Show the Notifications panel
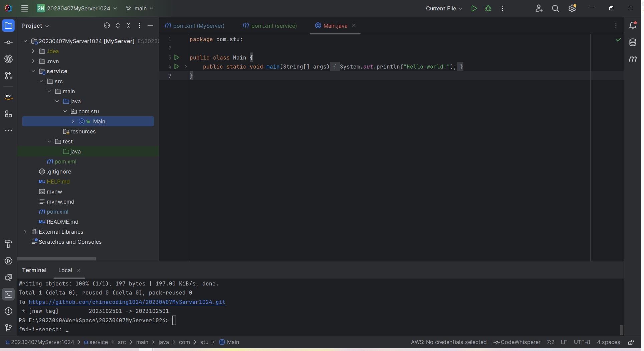Viewport: 644px width, 351px height. click(x=633, y=26)
